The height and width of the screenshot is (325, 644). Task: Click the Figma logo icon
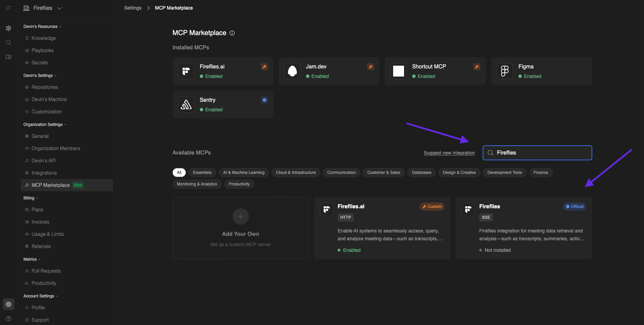pos(505,71)
